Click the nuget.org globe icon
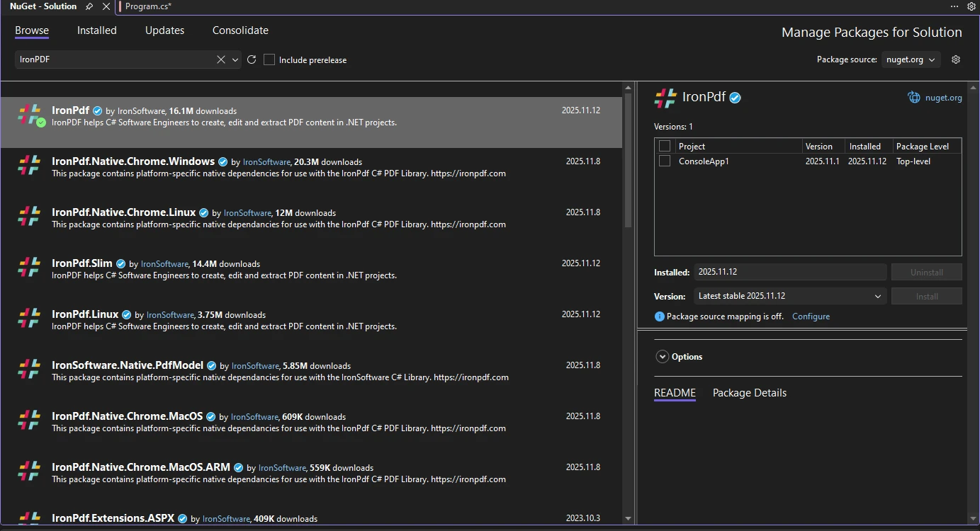 pos(914,98)
